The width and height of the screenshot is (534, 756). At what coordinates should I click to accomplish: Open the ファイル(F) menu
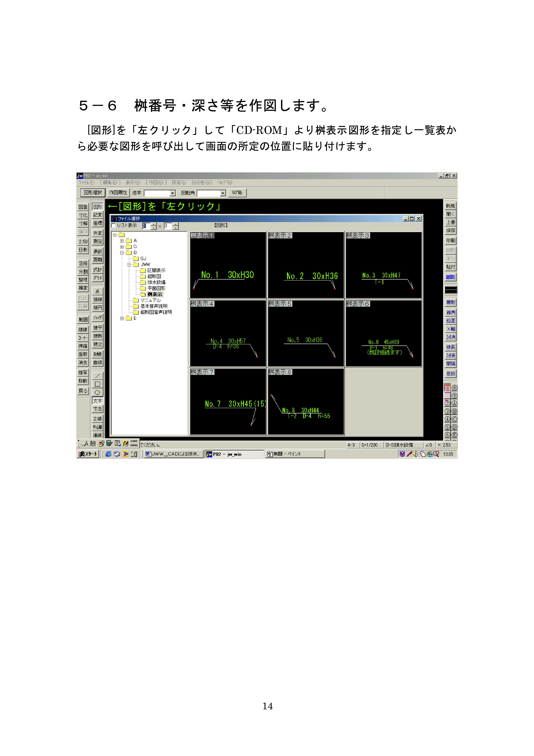(86, 182)
